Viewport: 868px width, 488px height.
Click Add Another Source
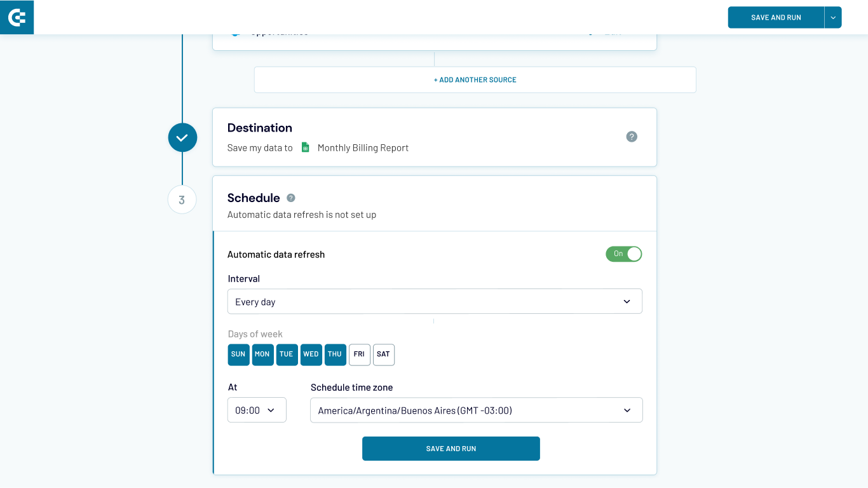(475, 80)
